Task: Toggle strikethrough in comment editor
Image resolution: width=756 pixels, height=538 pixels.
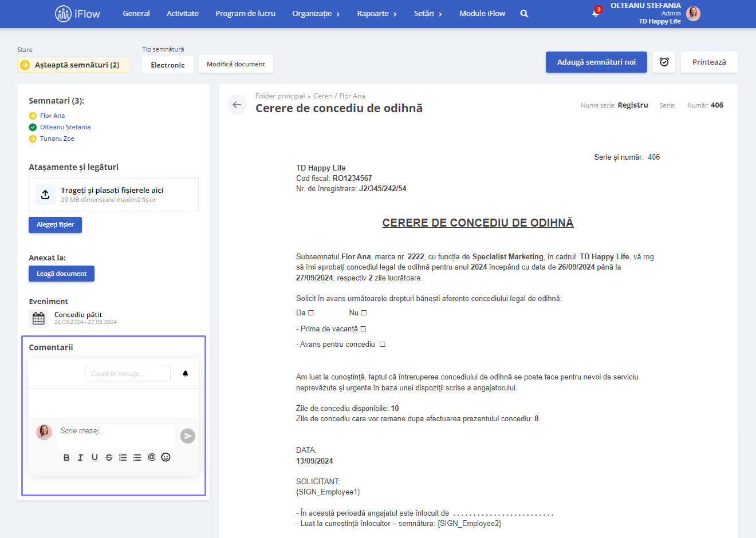Action: click(109, 457)
